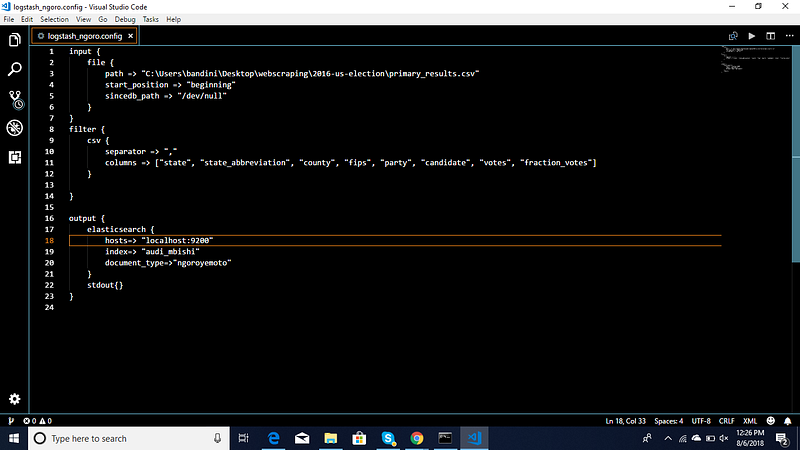Open the Debug view in the activity bar
The width and height of the screenshot is (800, 450).
[15, 128]
